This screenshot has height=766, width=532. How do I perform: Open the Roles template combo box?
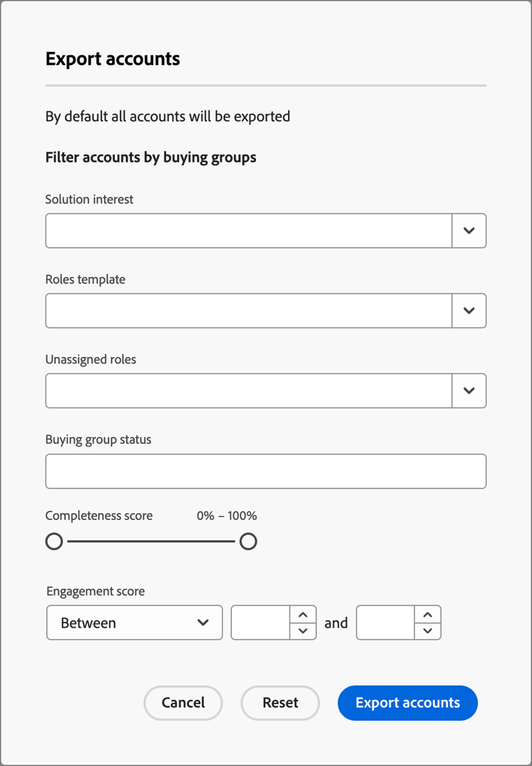click(248, 310)
